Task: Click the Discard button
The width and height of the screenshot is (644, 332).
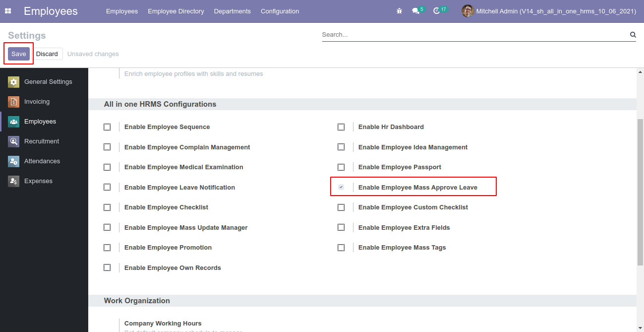Action: click(47, 54)
